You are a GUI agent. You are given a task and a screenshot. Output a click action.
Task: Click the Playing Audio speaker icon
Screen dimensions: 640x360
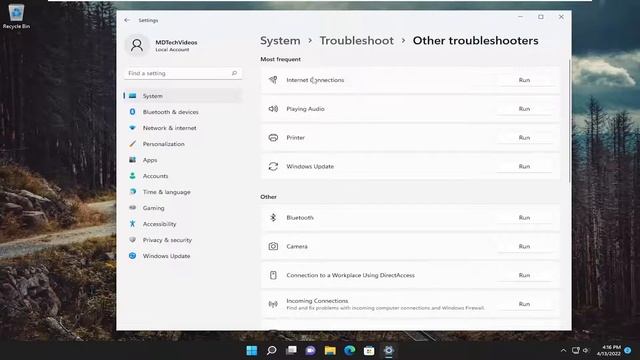pos(273,109)
